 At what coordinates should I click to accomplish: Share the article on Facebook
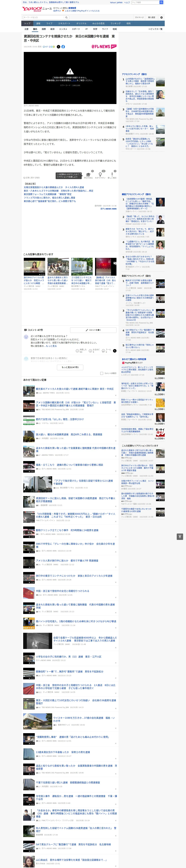(63, 47)
